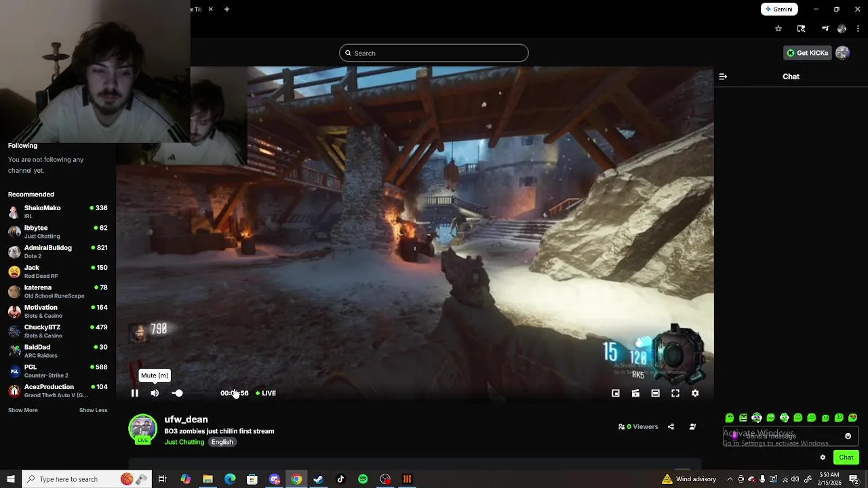Image resolution: width=868 pixels, height=488 pixels.
Task: Open Gemini in Chrome
Action: (779, 9)
